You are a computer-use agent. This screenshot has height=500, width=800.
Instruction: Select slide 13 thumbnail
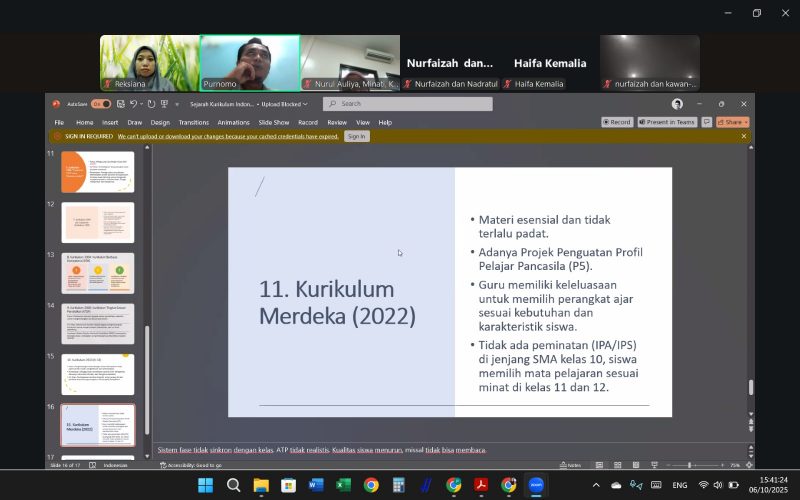point(97,273)
